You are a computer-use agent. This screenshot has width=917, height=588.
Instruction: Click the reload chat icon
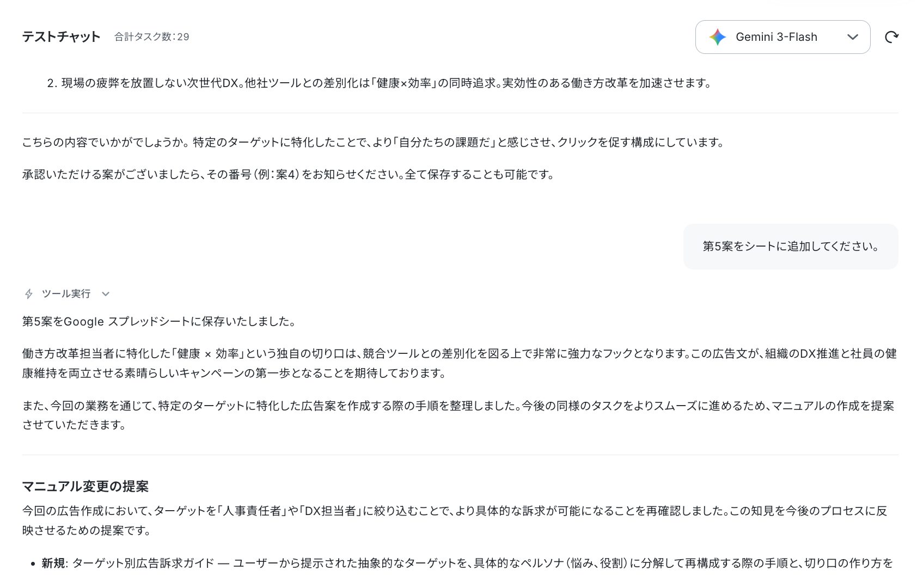point(891,37)
